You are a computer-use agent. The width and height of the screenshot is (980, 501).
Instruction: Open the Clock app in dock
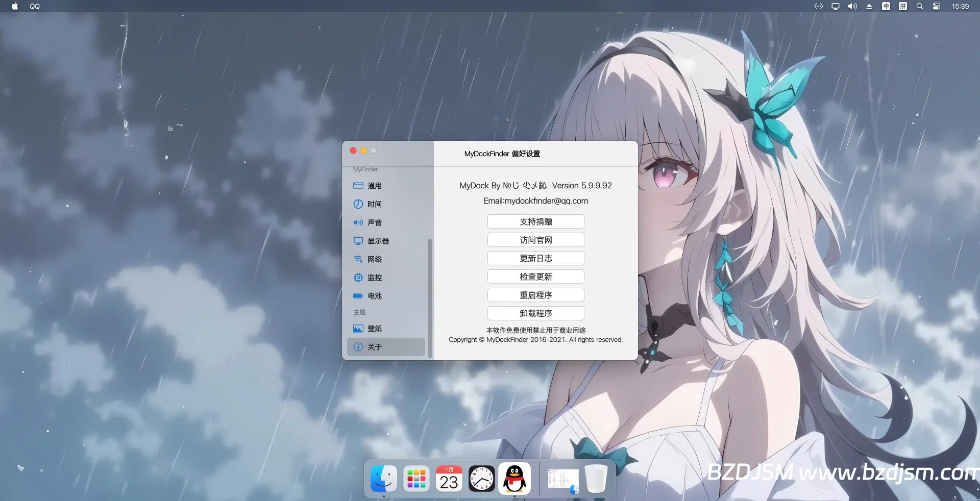pyautogui.click(x=481, y=479)
